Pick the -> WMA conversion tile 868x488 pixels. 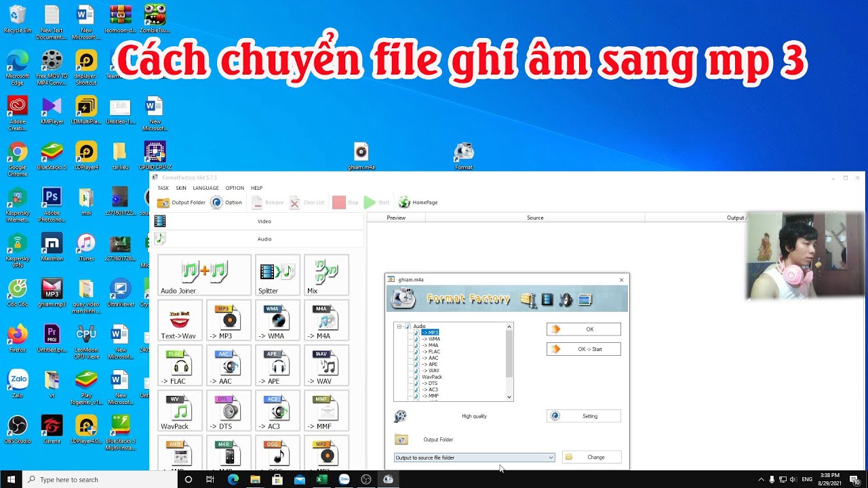click(x=277, y=321)
